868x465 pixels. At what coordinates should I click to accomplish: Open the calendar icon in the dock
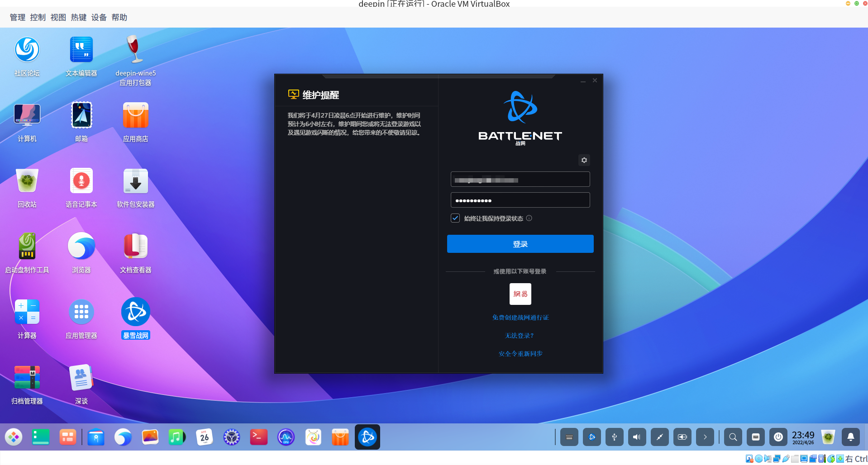(204, 437)
